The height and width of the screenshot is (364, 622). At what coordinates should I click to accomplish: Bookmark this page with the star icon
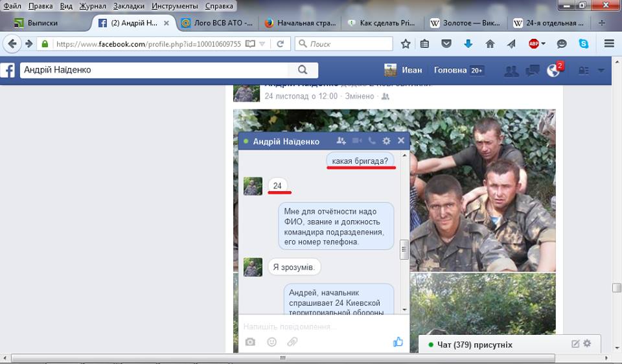tap(406, 44)
